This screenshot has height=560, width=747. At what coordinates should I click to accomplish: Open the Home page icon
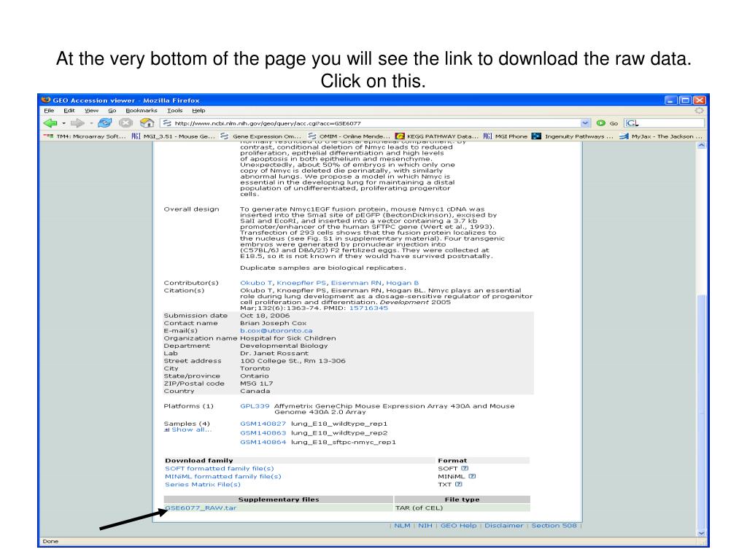click(147, 123)
